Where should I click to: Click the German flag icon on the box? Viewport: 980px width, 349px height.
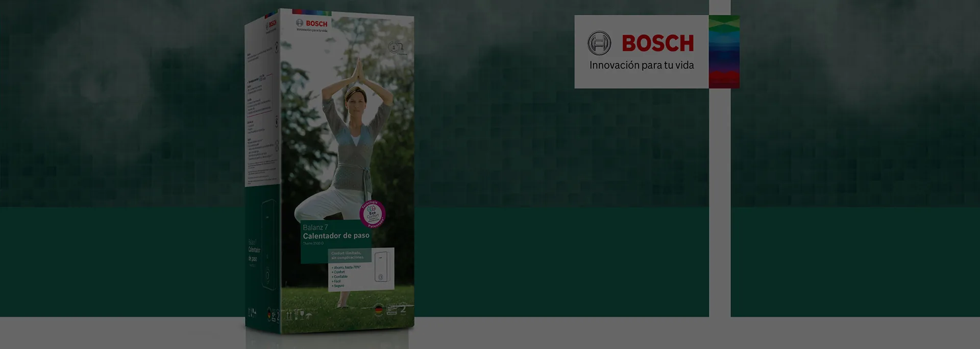click(x=379, y=310)
